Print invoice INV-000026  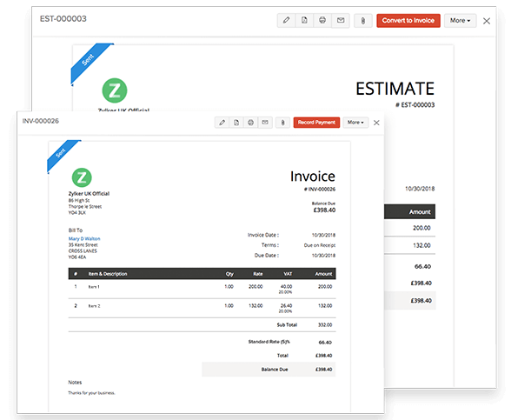[x=250, y=123]
